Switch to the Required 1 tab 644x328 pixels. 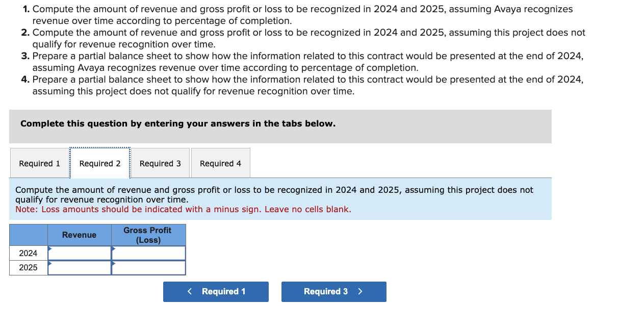39,163
